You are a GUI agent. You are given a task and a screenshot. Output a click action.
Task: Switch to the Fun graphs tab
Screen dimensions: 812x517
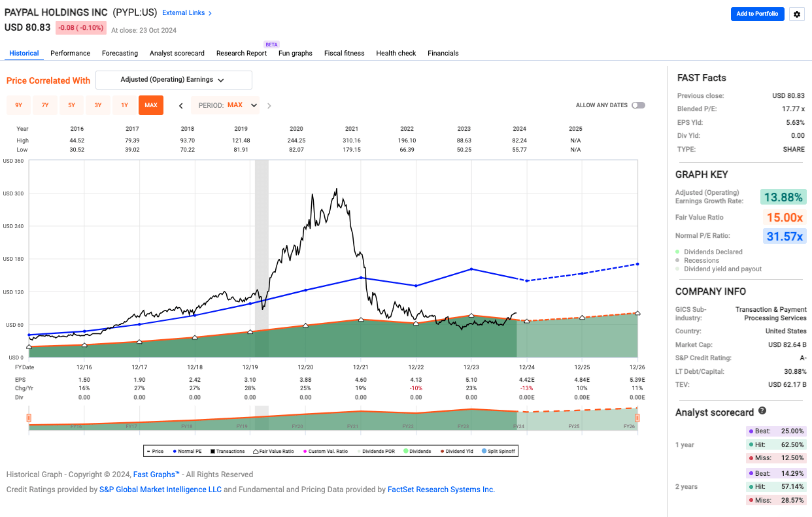coord(296,53)
